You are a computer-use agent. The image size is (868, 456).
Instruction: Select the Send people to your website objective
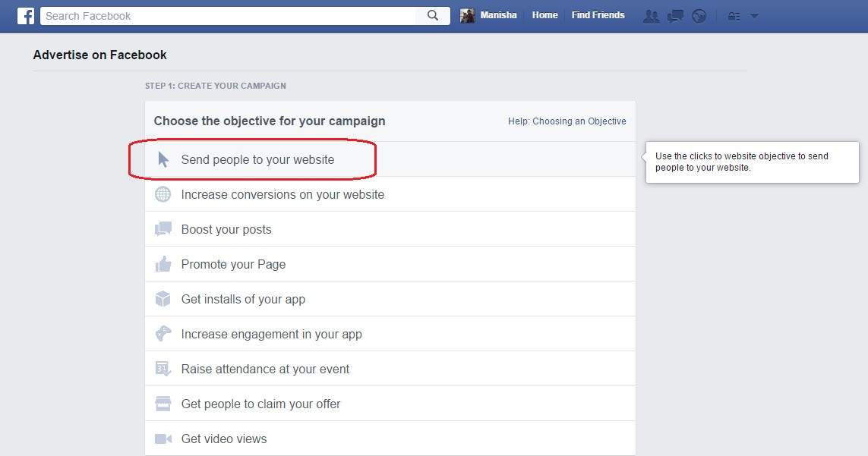pos(257,159)
